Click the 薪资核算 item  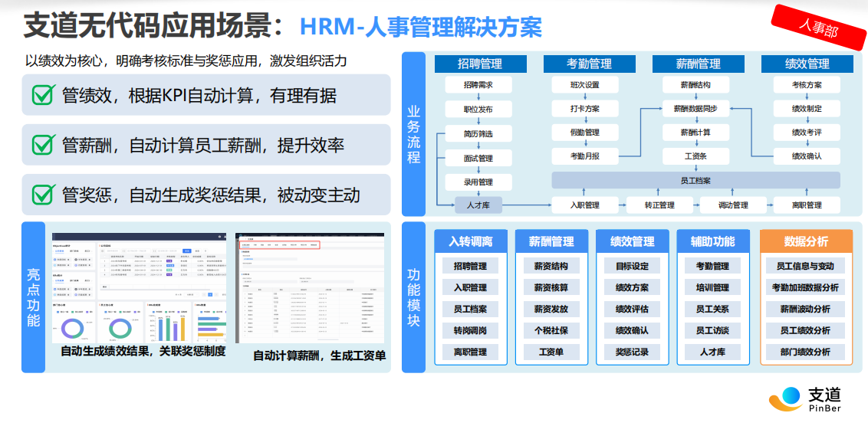[551, 287]
